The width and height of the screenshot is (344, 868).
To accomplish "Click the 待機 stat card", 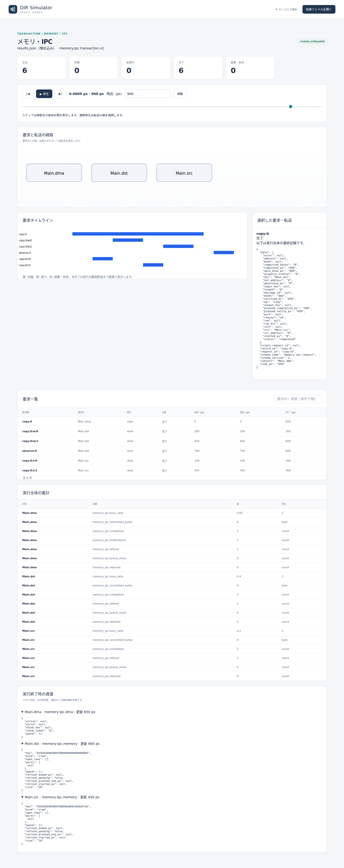I will (94, 68).
